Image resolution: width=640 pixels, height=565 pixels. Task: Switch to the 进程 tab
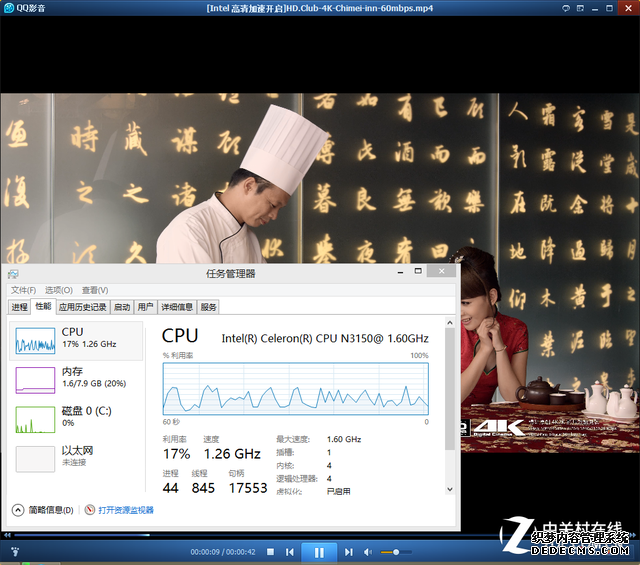coord(19,307)
